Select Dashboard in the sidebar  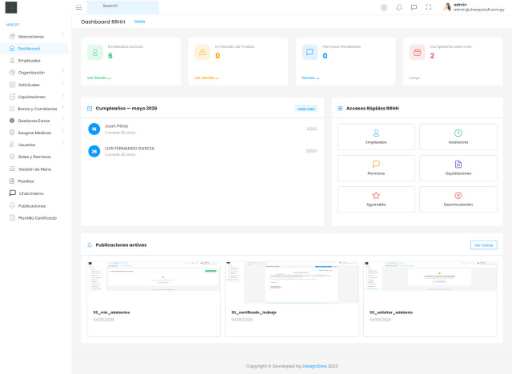[x=33, y=48]
